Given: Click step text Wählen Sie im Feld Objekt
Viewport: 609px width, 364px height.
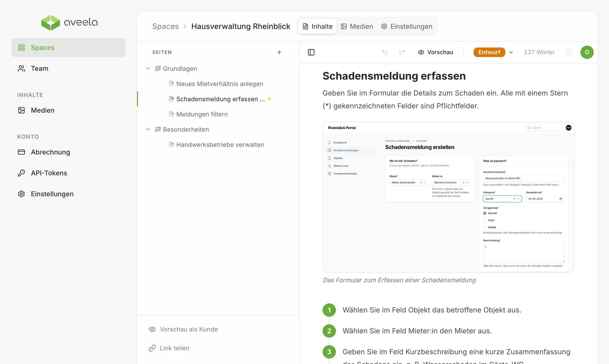Looking at the screenshot, I should (432, 310).
